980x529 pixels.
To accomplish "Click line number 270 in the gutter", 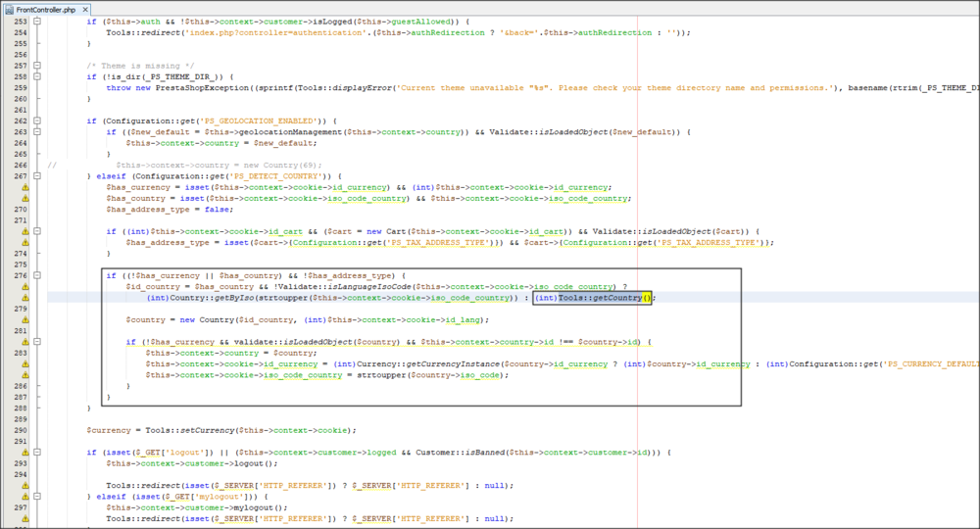I will pos(21,210).
